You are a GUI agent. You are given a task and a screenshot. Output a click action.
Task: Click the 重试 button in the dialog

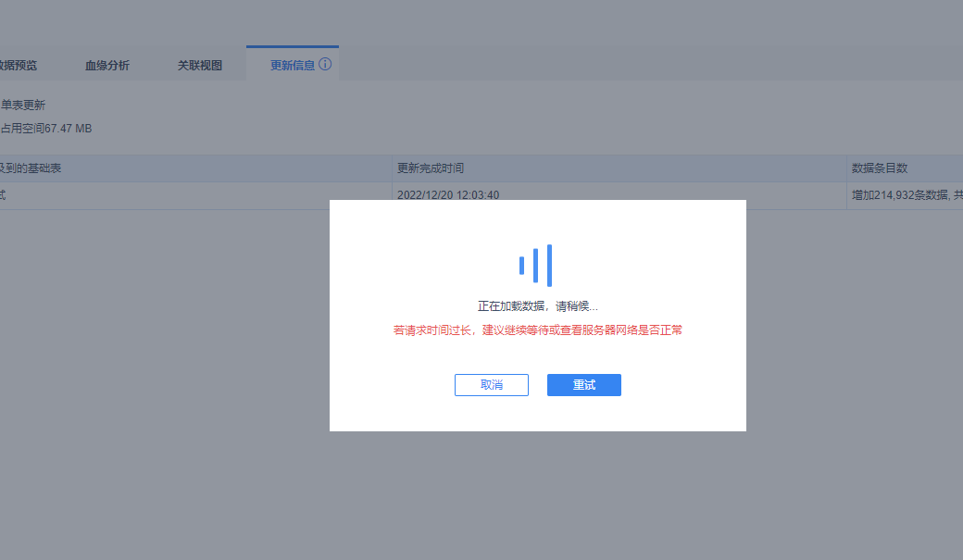584,385
